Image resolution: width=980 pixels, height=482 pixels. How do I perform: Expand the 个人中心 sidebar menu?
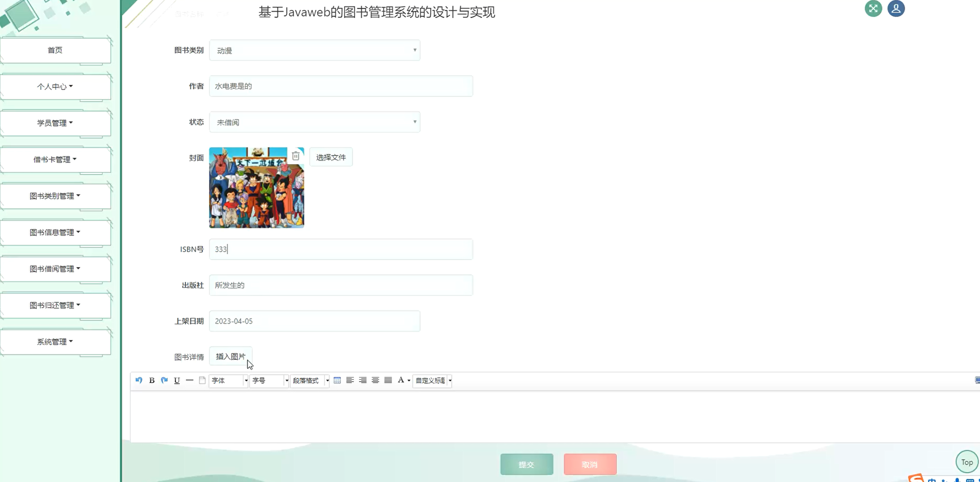pos(55,86)
